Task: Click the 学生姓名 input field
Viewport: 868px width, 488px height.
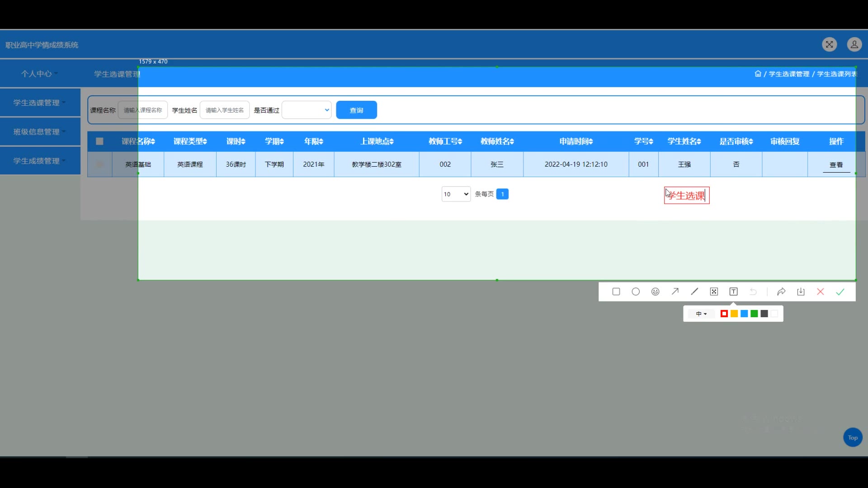Action: (225, 110)
